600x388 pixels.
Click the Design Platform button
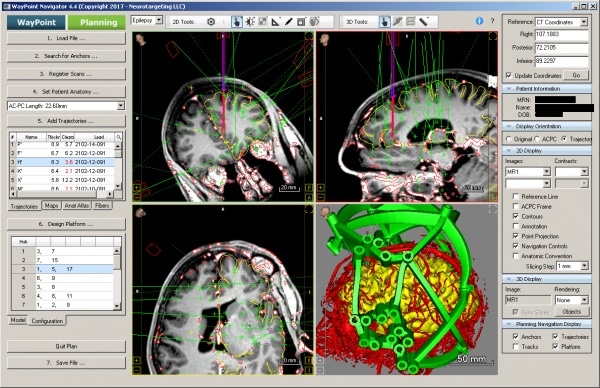[x=66, y=224]
